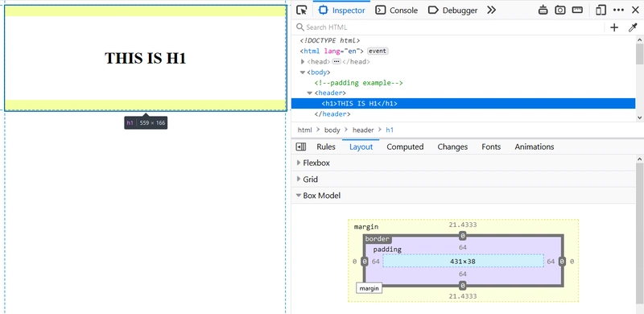
Task: Edit the padding-left value 64
Action: coord(376,262)
